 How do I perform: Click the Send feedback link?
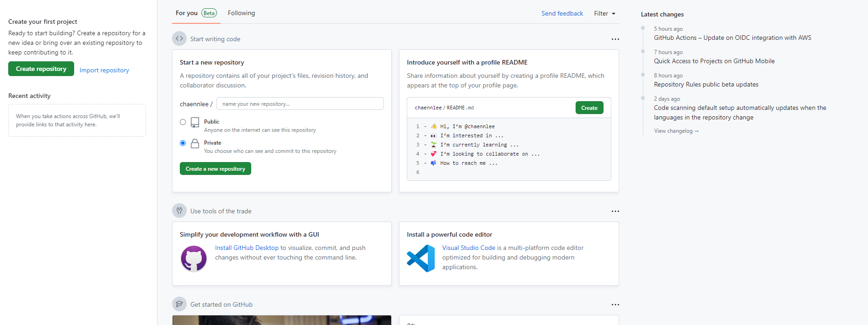[562, 13]
